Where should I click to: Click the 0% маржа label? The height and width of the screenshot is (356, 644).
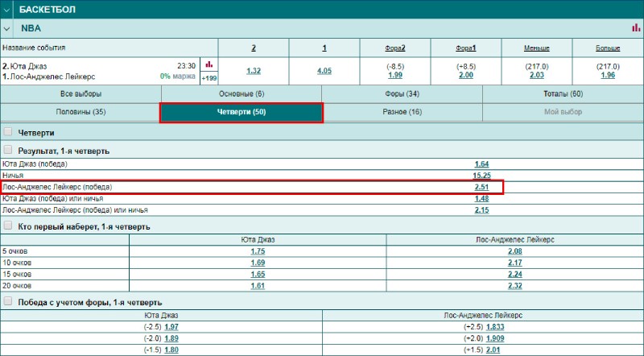click(x=177, y=77)
